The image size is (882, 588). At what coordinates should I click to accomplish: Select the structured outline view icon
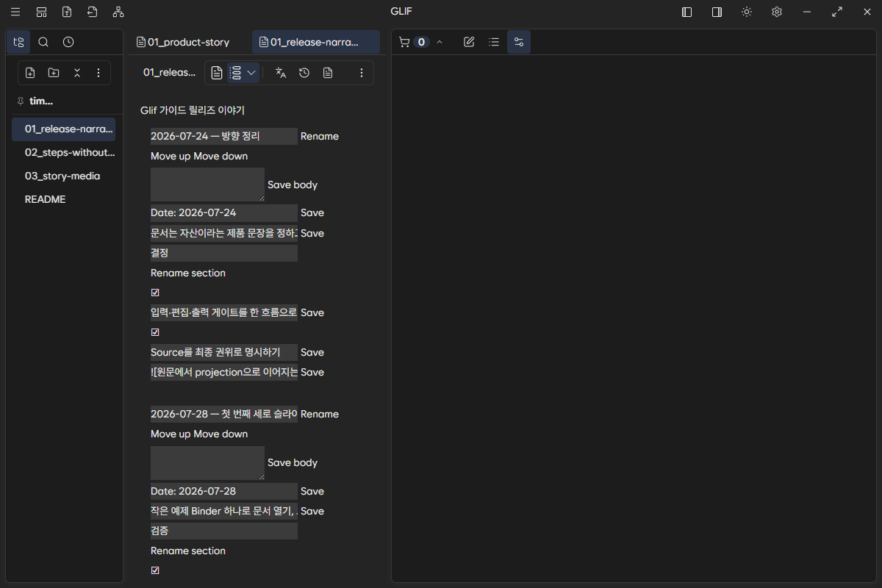tap(235, 73)
